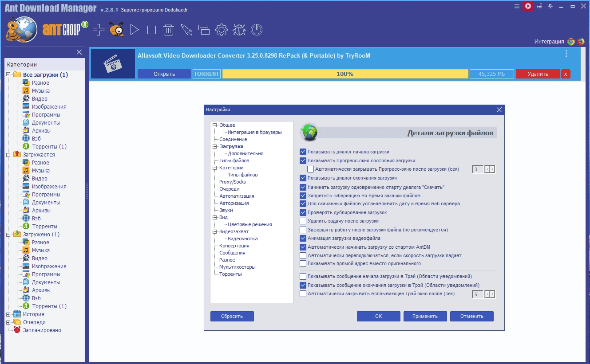590x364 pixels.
Task: Open three-dot menu on download item
Action: pos(566,54)
